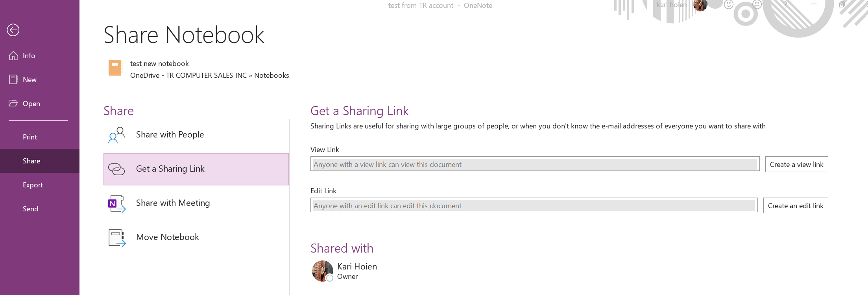Click the back arrow to exit backstage

point(13,30)
